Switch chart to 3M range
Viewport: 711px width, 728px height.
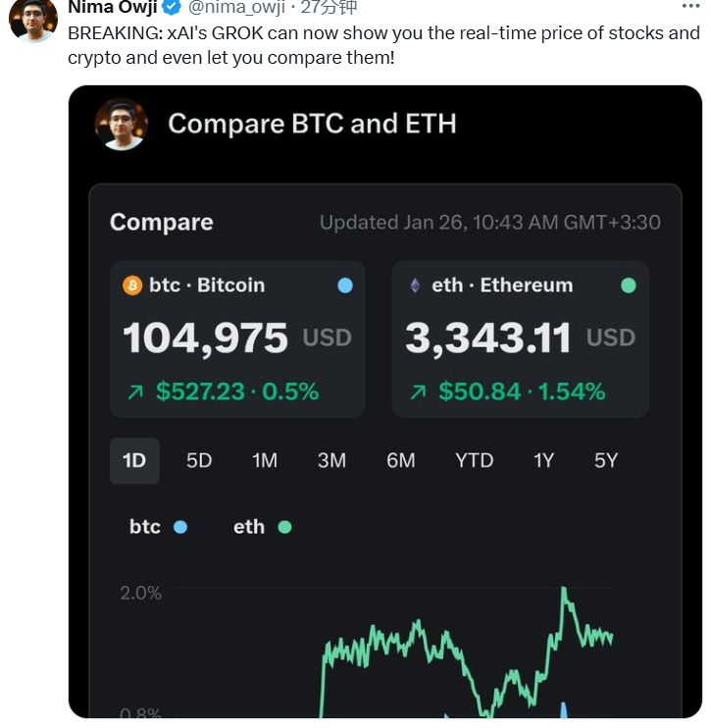(331, 460)
